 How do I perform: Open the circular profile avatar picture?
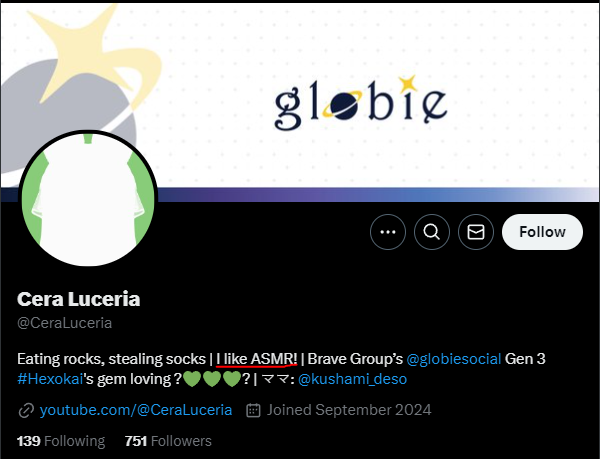pos(88,198)
